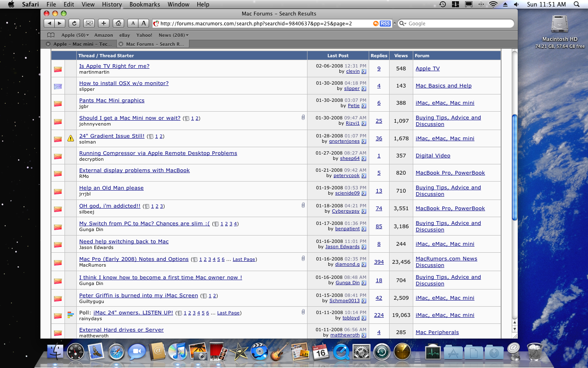Open the 'Mac Peripherals' forum link
Viewport: 588px width, 368px height.
point(437,332)
